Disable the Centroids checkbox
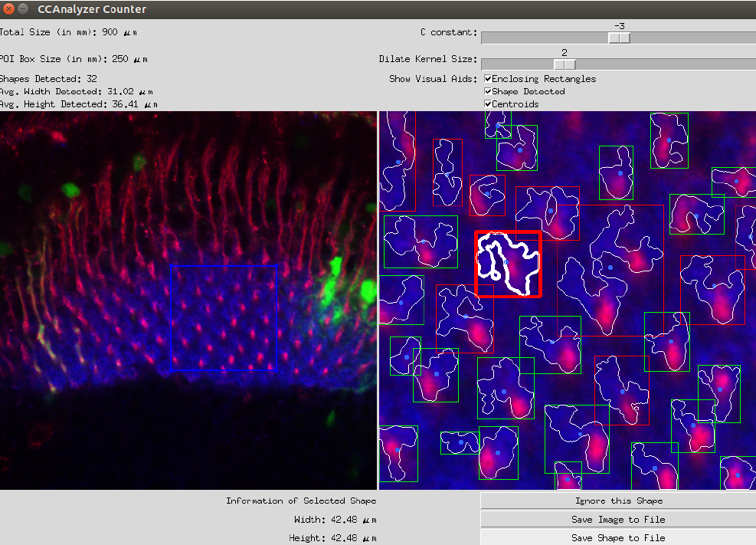756x545 pixels. [x=488, y=104]
